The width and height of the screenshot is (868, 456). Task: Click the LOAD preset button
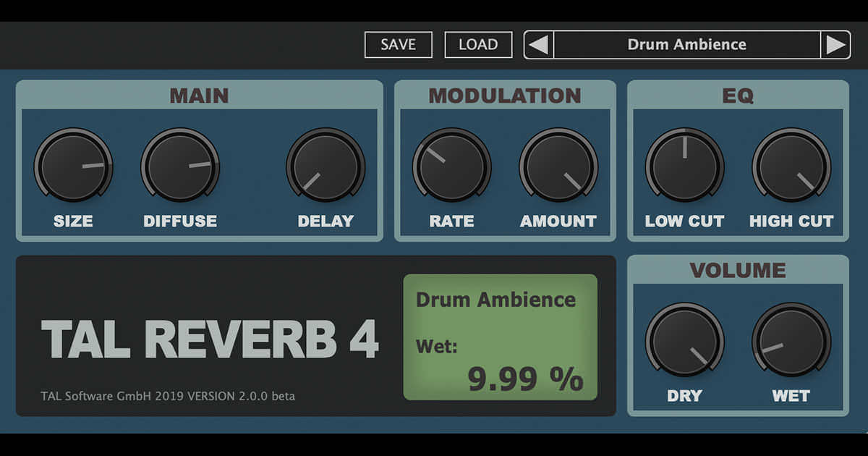click(478, 45)
